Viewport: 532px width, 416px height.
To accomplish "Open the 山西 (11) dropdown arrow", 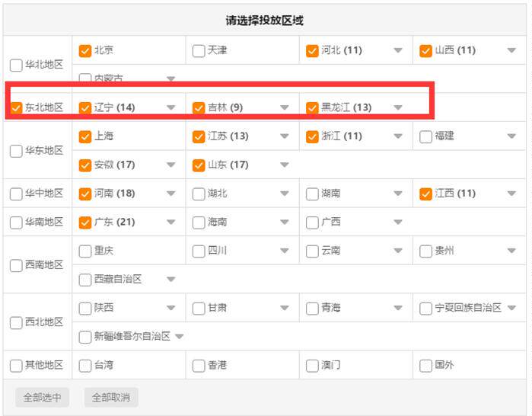I will tap(511, 51).
